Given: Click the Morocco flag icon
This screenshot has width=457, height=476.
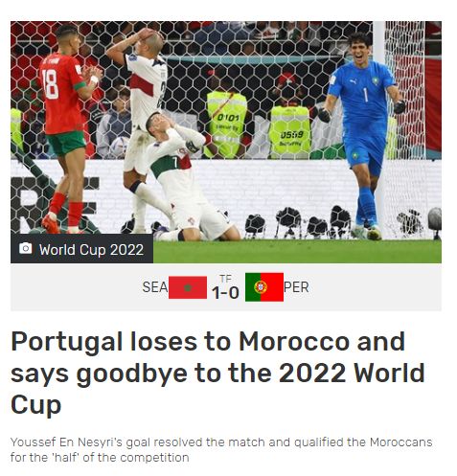Looking at the screenshot, I should pyautogui.click(x=188, y=287).
